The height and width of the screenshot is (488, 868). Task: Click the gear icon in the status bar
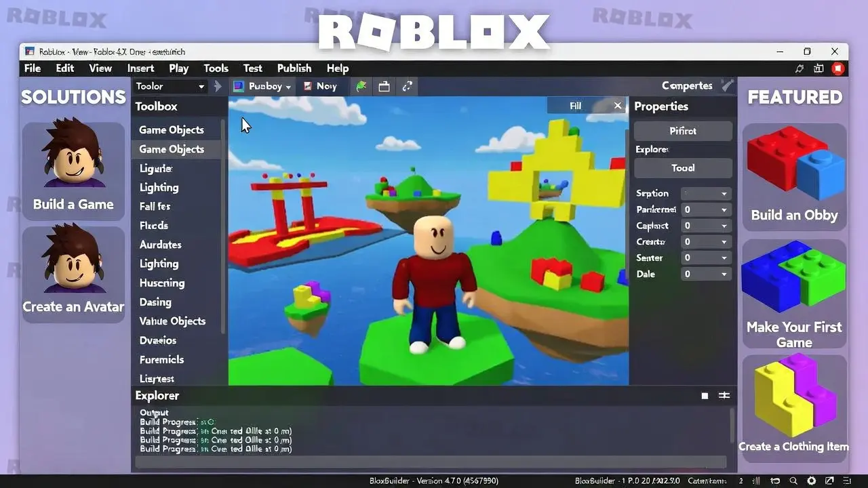click(x=811, y=481)
